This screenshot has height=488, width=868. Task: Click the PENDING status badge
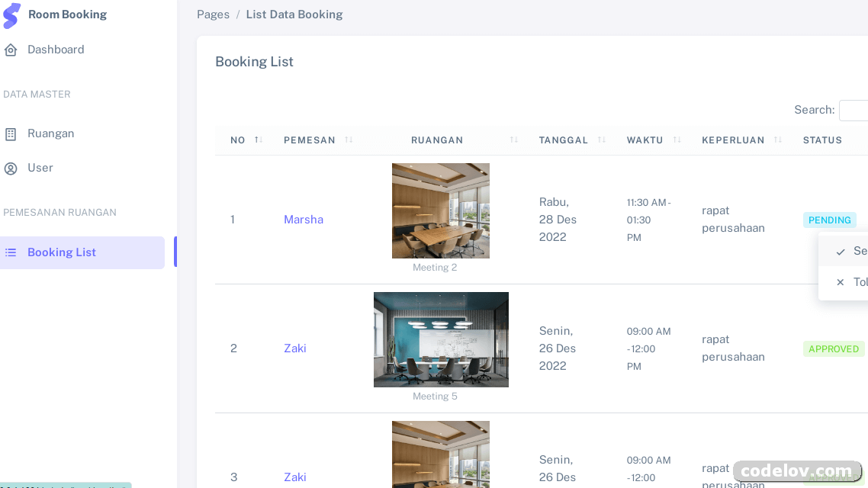point(829,220)
